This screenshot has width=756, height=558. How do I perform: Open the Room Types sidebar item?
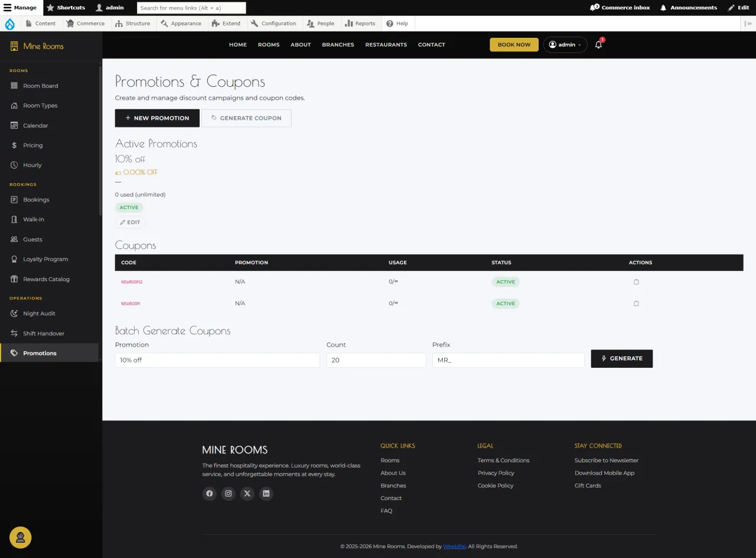click(x=50, y=106)
